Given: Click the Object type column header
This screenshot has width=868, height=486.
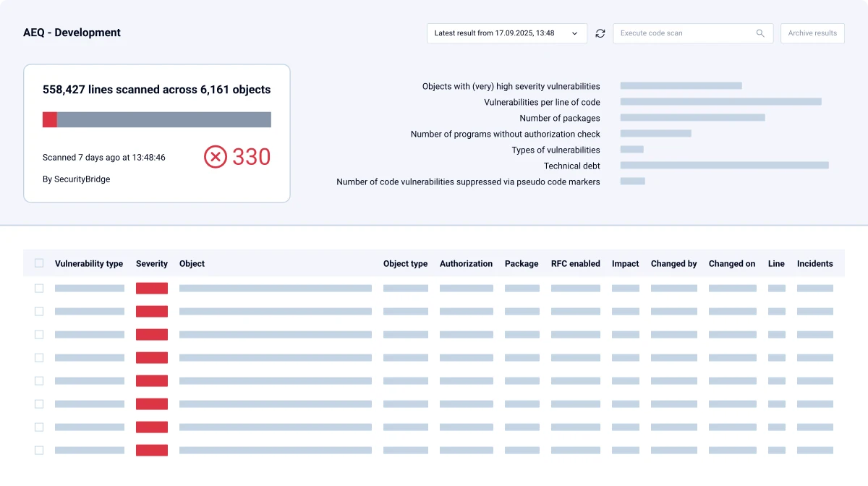Looking at the screenshot, I should 406,264.
